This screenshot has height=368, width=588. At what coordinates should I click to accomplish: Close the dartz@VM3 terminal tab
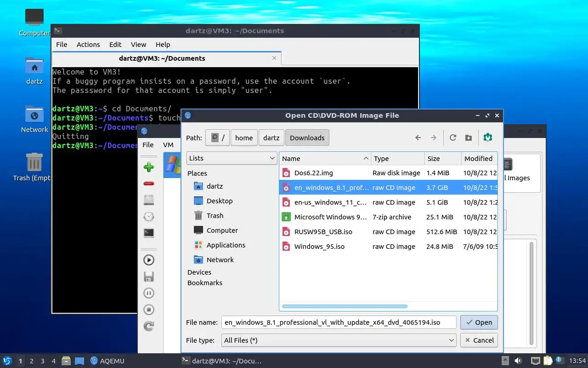274,58
